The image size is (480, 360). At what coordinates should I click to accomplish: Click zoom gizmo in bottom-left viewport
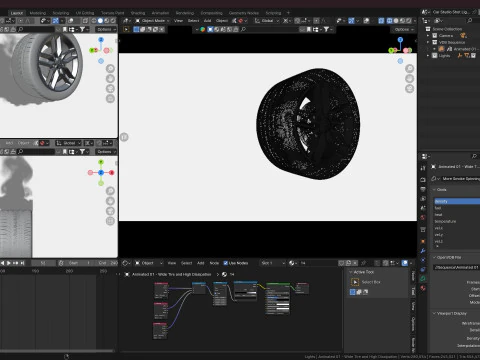[110, 191]
